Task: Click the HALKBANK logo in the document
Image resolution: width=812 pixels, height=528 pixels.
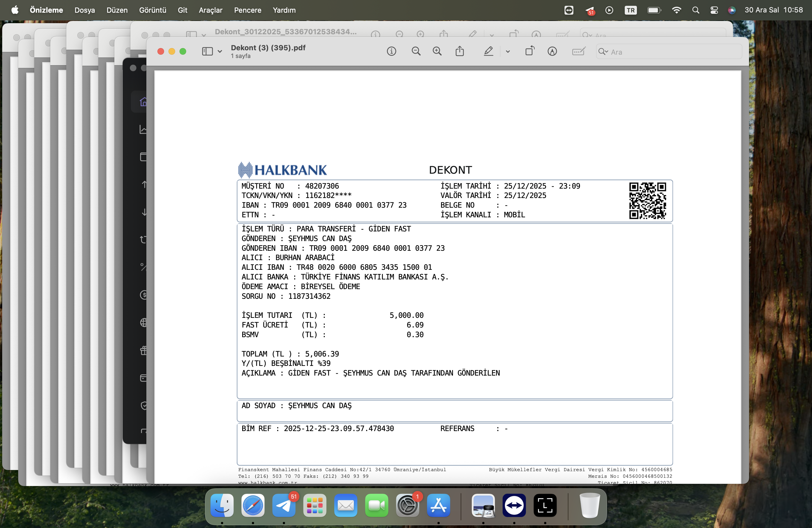Action: pyautogui.click(x=282, y=170)
